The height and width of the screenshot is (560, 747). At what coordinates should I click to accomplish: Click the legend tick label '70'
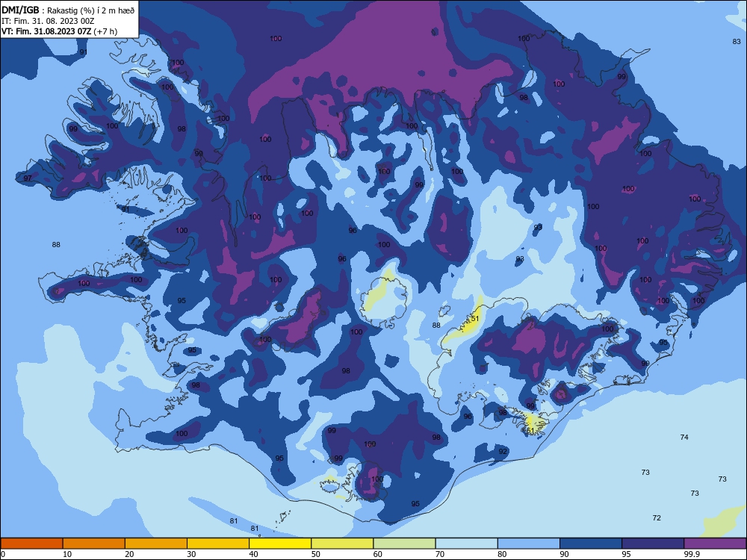(440, 554)
